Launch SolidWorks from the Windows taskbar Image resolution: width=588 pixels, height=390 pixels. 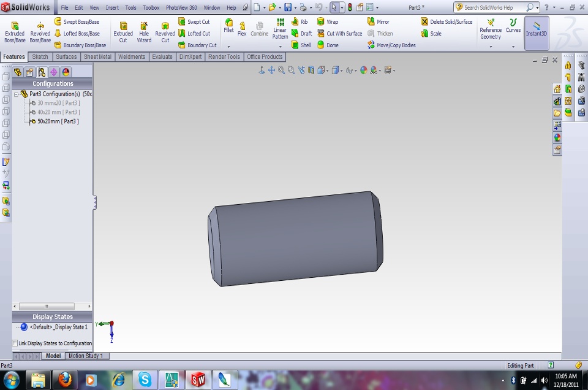pos(198,380)
